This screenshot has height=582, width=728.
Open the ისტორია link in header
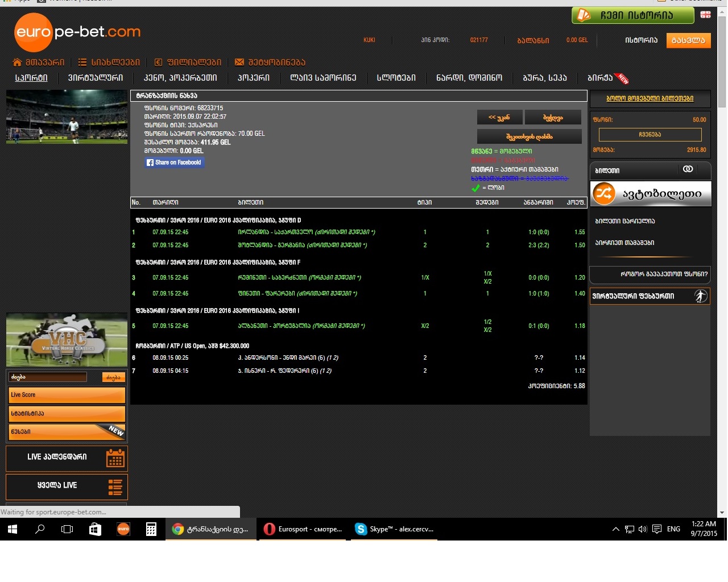coord(641,40)
